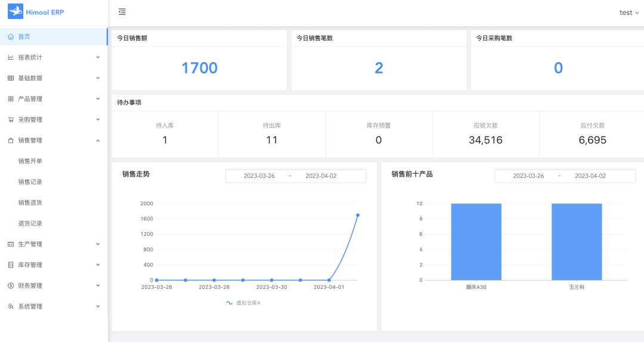Click the 待出库 pending count 11
Image resolution: width=644 pixels, height=342 pixels.
272,140
